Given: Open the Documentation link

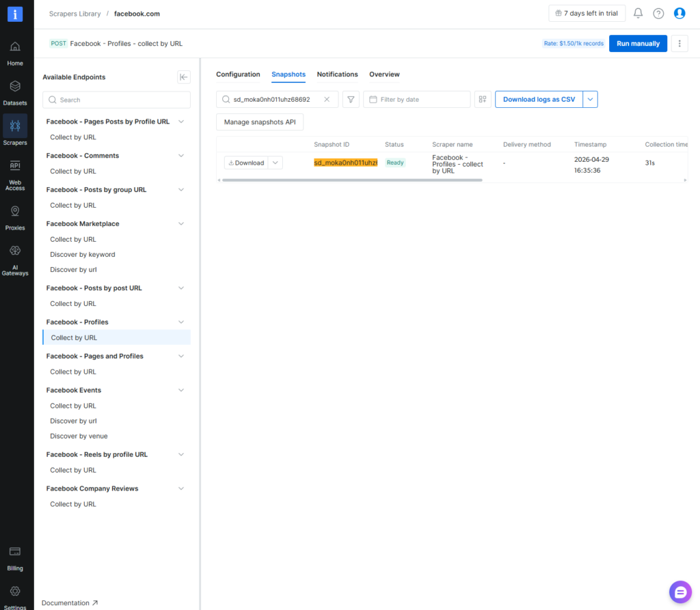Looking at the screenshot, I should tap(70, 603).
